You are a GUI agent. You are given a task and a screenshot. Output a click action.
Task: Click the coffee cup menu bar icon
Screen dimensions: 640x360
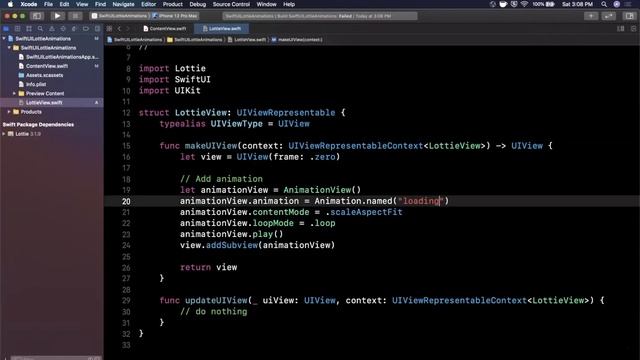(503, 4)
